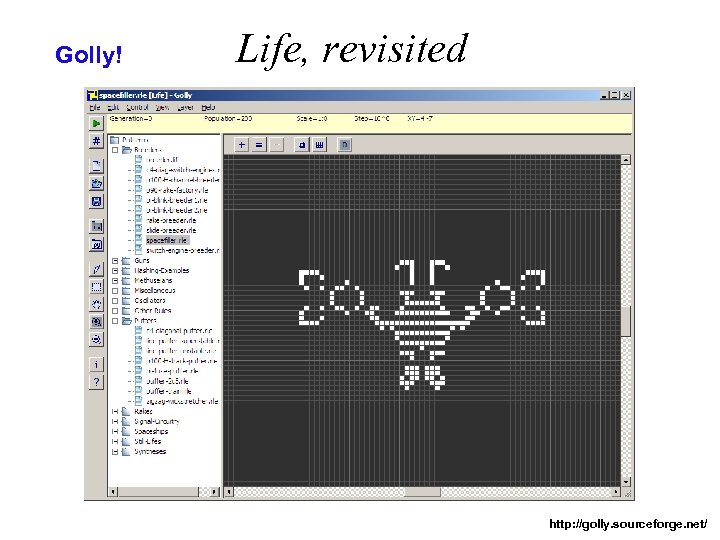Open the Layer menu
This screenshot has height=540, width=720.
pos(185,107)
